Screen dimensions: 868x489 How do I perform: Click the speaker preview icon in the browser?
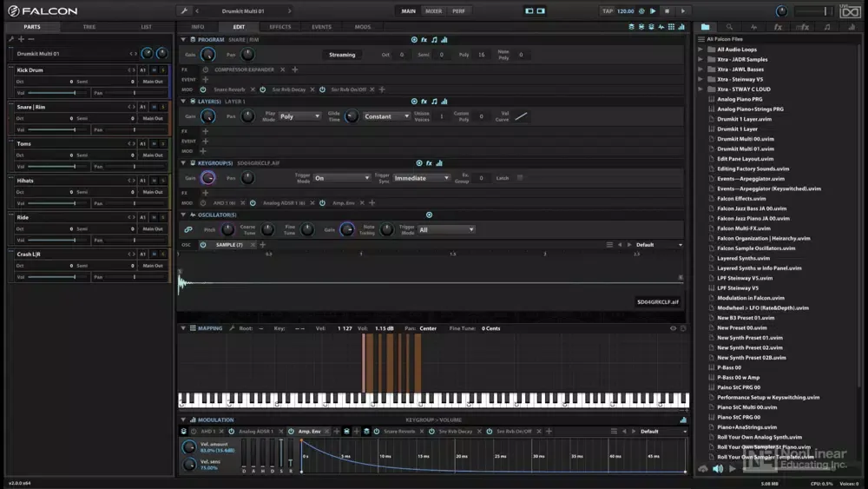click(x=718, y=468)
